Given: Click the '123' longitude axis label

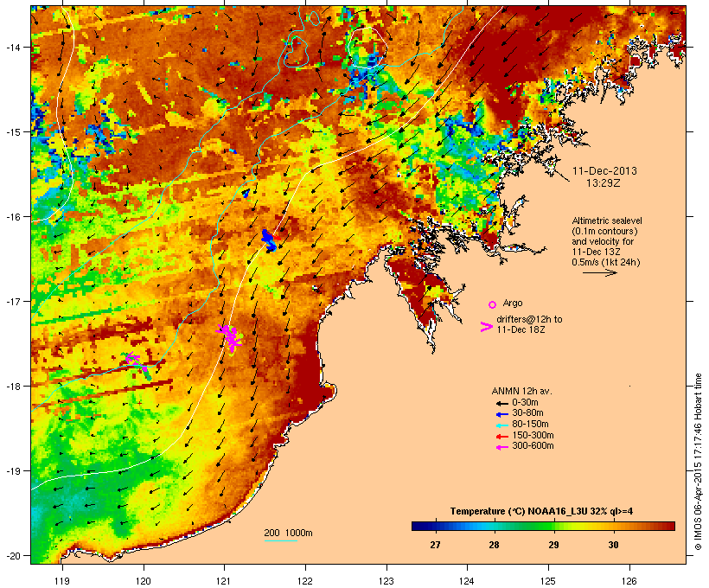Looking at the screenshot, I should pos(386,581).
